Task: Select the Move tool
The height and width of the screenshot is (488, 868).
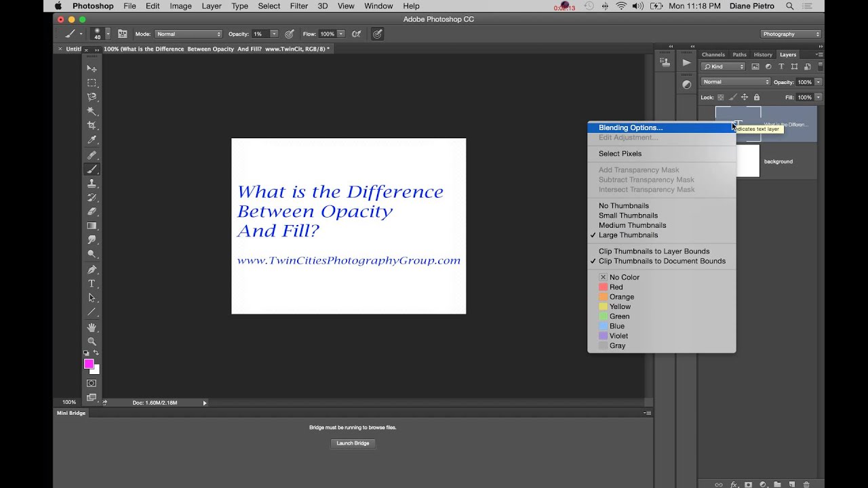Action: click(92, 68)
